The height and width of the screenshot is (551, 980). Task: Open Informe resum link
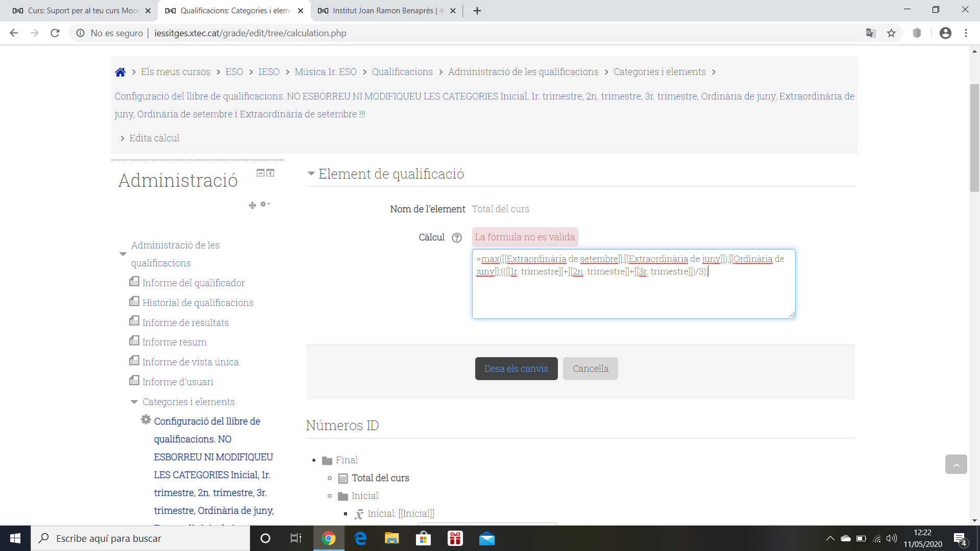coord(175,342)
